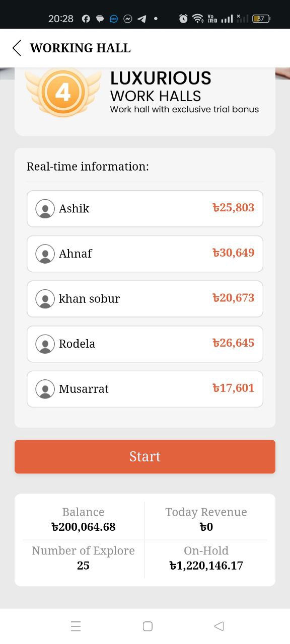Image resolution: width=290 pixels, height=644 pixels.
Task: Tap Rodela's profile avatar
Action: (45, 344)
